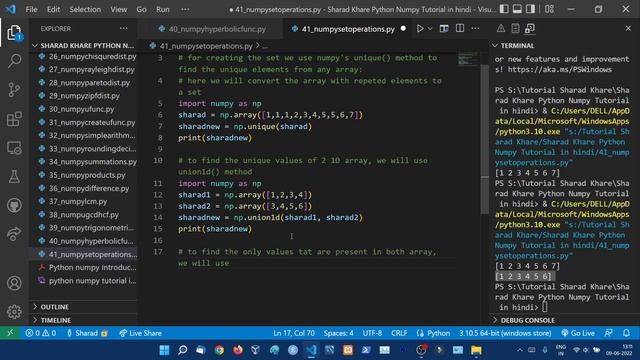Click Live Share in status bar
This screenshot has width=640, height=360.
140,333
